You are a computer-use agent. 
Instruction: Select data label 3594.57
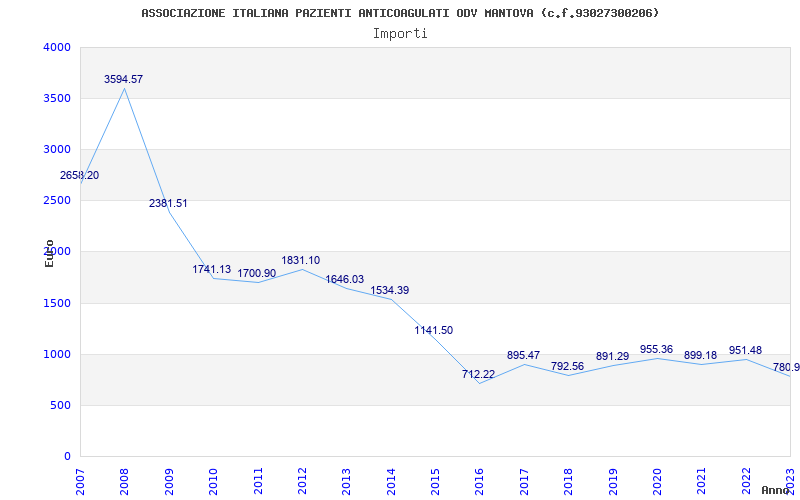[123, 79]
